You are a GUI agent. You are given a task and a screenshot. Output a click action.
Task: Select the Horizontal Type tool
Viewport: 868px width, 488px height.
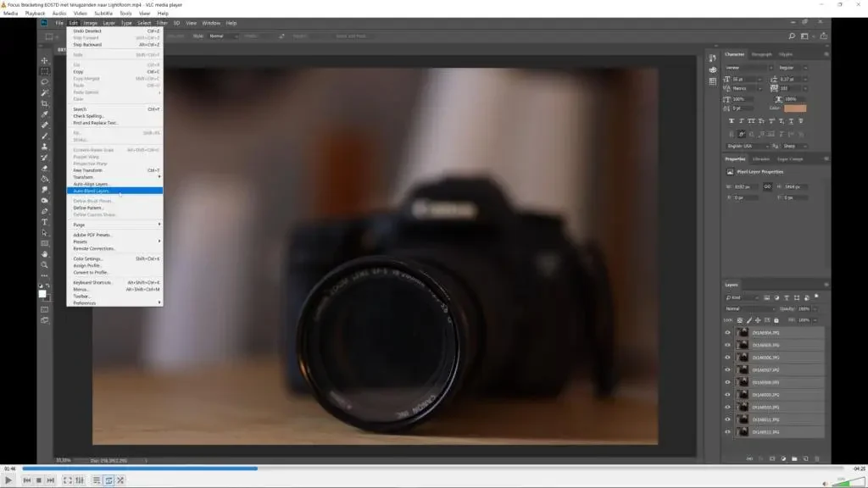(x=45, y=222)
